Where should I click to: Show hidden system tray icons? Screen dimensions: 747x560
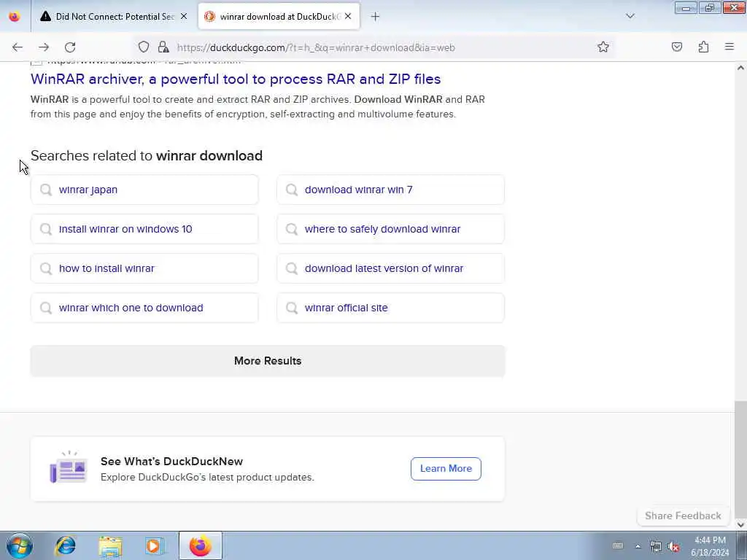(x=638, y=546)
